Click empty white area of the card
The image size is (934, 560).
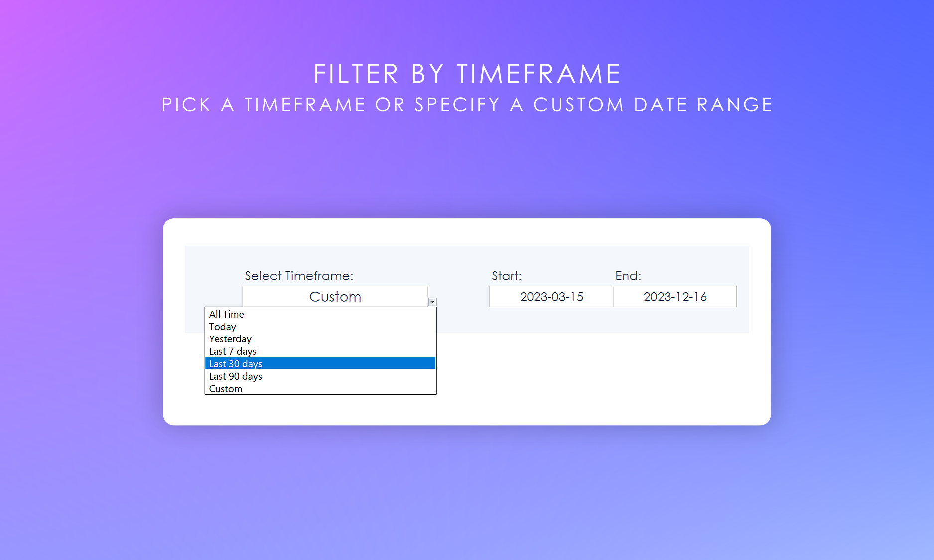click(x=598, y=378)
